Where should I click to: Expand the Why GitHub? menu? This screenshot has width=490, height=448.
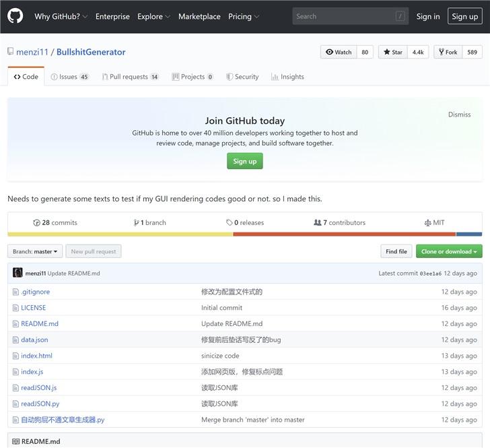pos(61,17)
